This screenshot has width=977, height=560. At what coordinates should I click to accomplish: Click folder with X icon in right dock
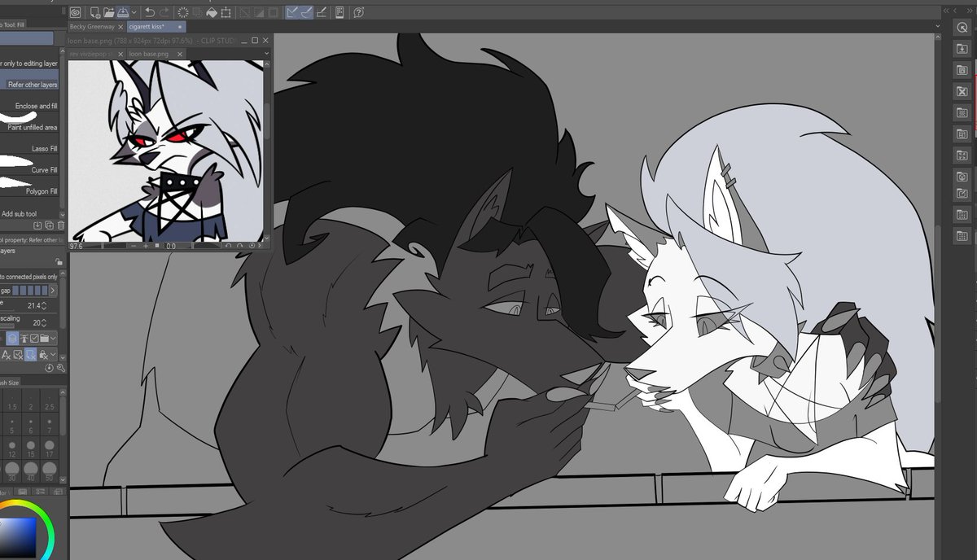click(962, 91)
